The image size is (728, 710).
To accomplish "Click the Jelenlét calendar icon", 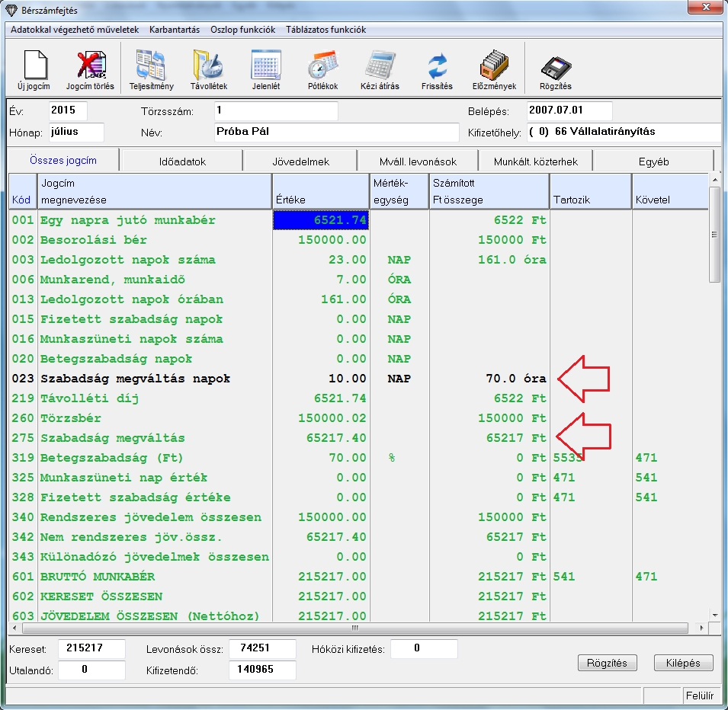I will tap(266, 66).
